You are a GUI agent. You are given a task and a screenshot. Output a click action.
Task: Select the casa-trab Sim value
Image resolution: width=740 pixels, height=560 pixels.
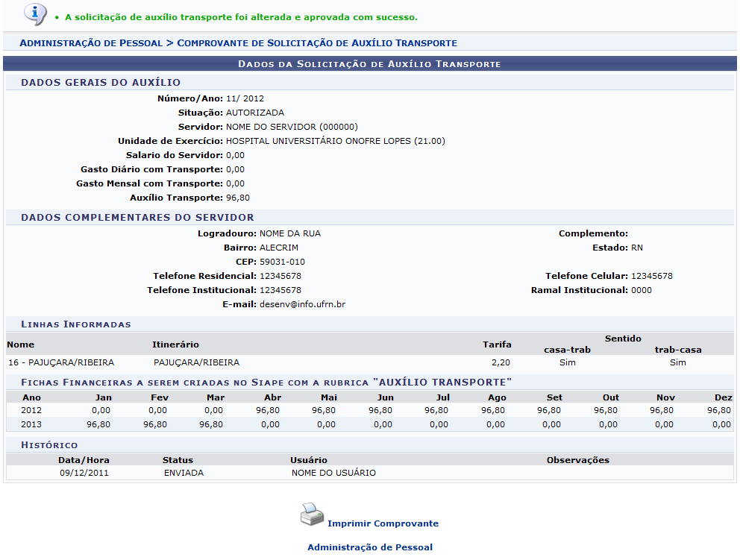(567, 362)
